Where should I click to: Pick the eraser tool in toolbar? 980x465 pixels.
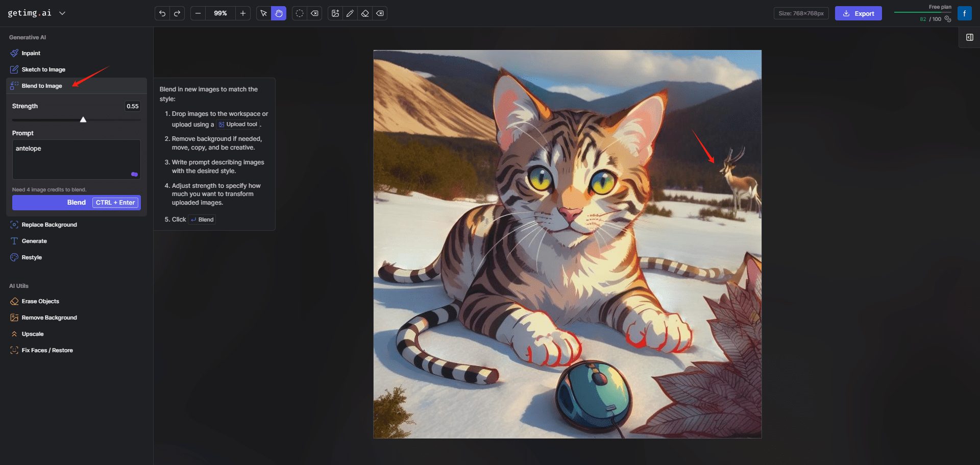coord(365,13)
